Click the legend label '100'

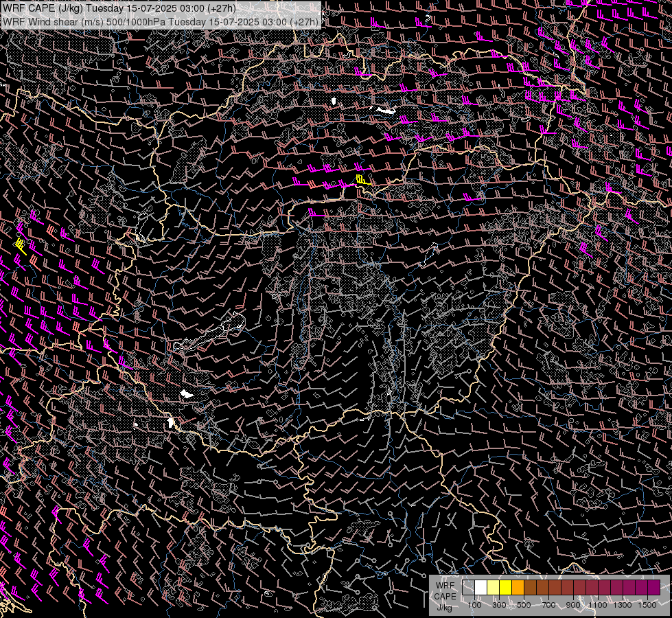(x=474, y=605)
